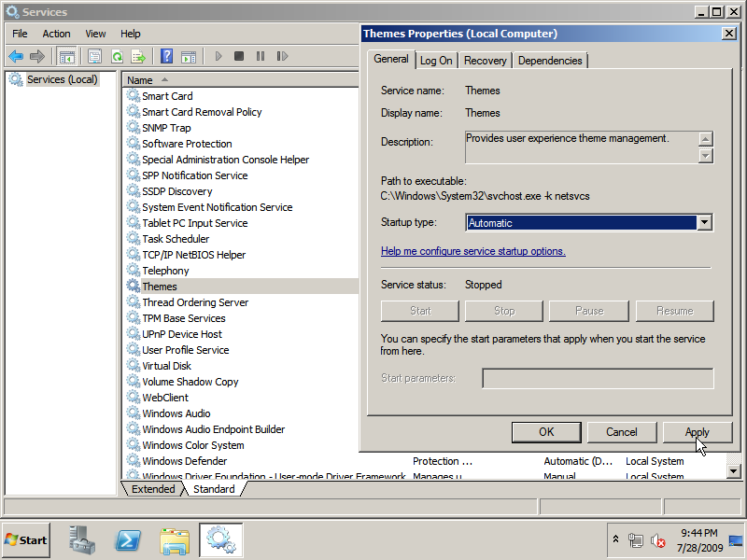This screenshot has height=560, width=747.
Task: Select Services (Local) in the console tree
Action: (62, 79)
